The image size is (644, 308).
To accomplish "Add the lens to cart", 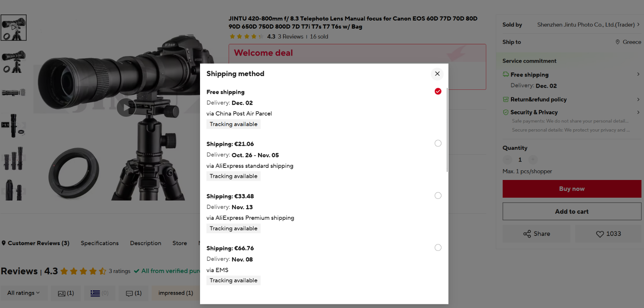I will pyautogui.click(x=572, y=211).
